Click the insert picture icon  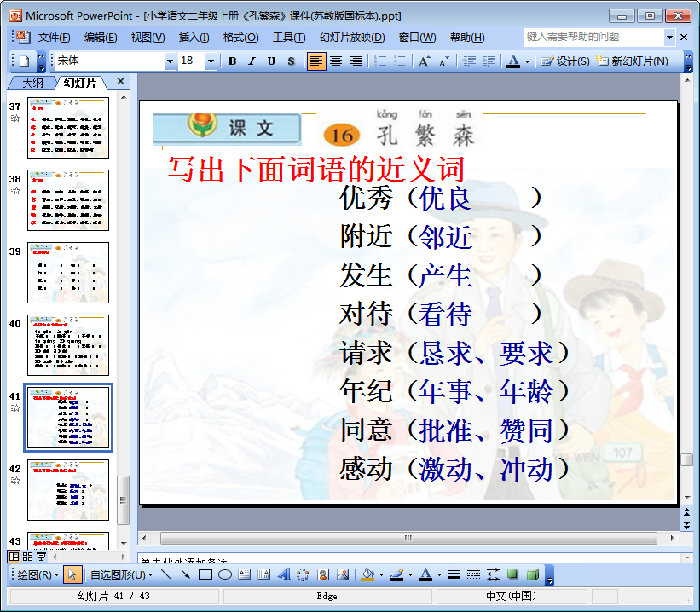point(343,574)
